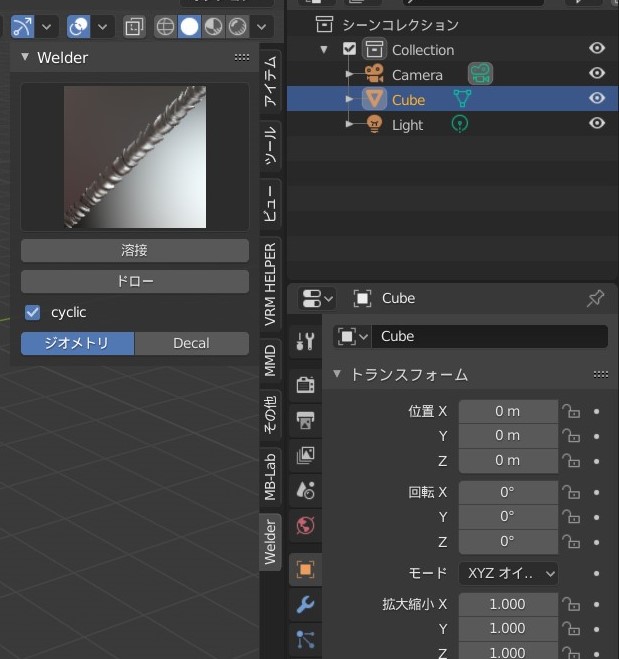619x659 pixels.
Task: Select the Decal option
Action: [192, 343]
